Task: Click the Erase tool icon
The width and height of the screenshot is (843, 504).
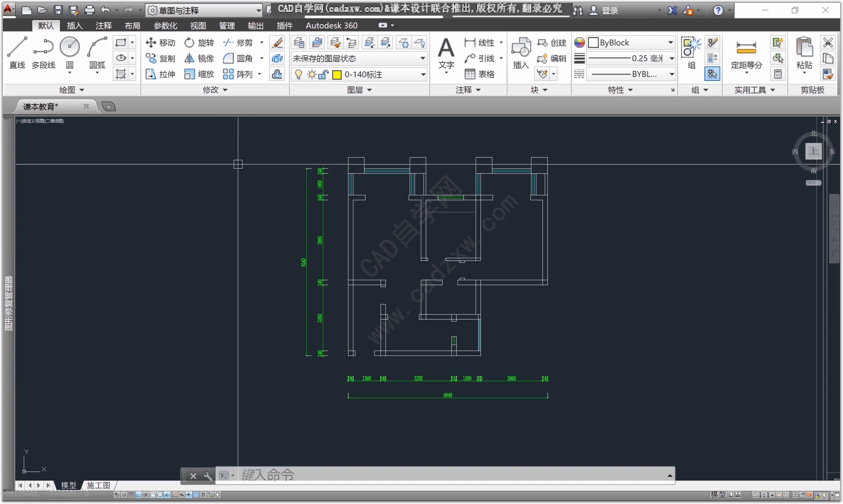Action: coord(277,43)
